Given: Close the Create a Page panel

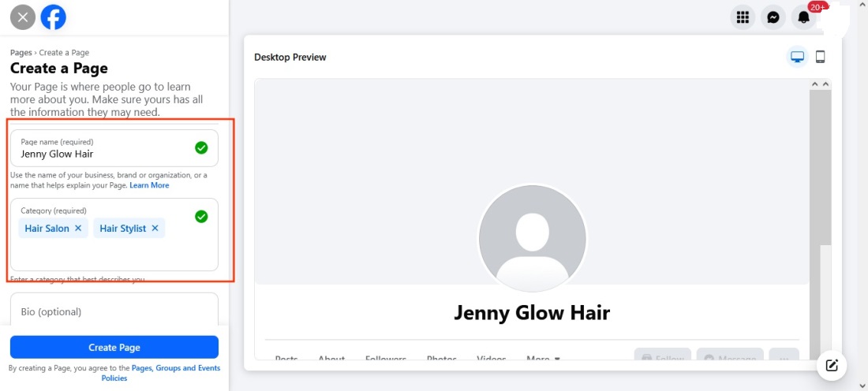Looking at the screenshot, I should [23, 17].
